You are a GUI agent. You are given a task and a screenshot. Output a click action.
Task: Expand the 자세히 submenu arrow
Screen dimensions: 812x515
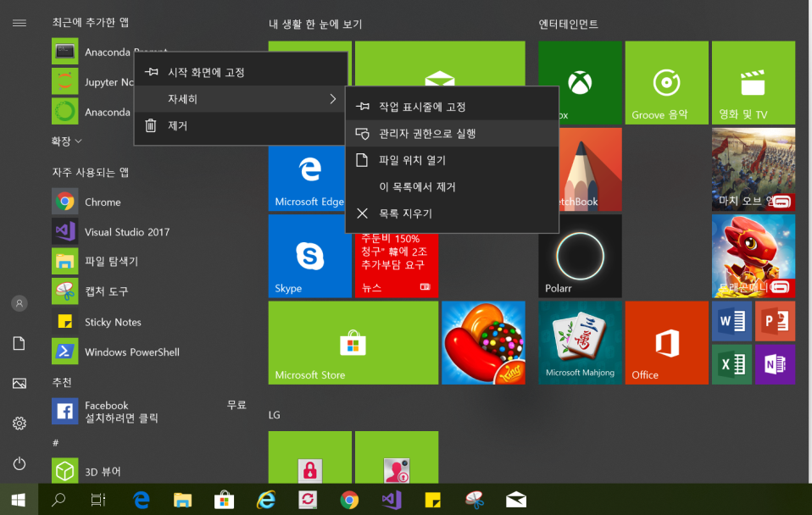coord(333,99)
